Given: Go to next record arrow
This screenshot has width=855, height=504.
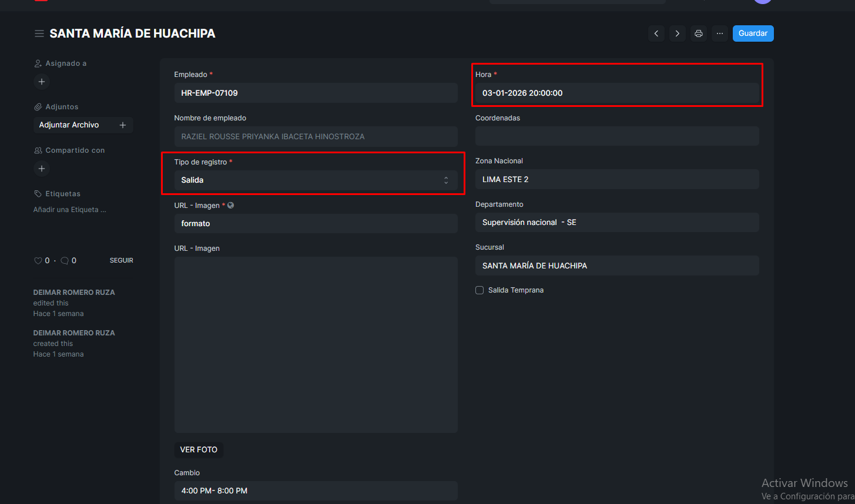Looking at the screenshot, I should point(678,33).
